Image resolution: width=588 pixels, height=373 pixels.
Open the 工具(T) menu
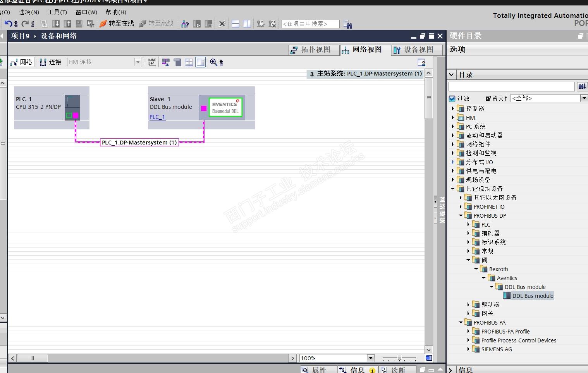[57, 12]
